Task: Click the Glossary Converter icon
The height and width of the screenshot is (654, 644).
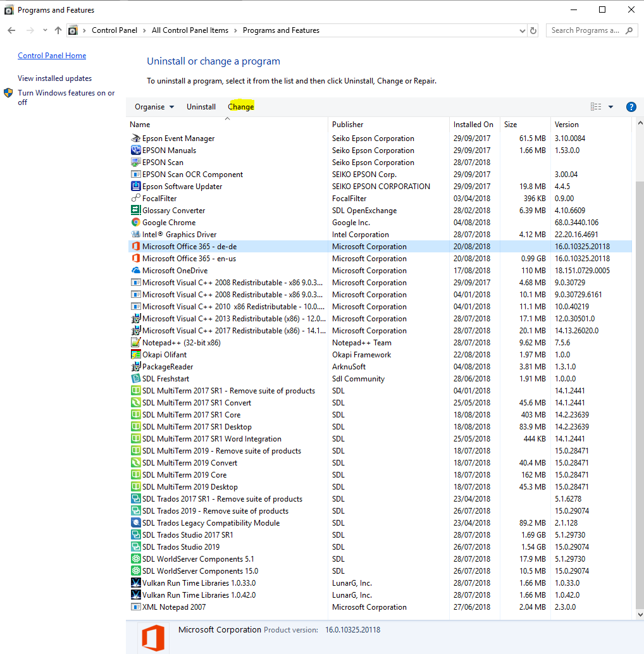Action: 135,210
